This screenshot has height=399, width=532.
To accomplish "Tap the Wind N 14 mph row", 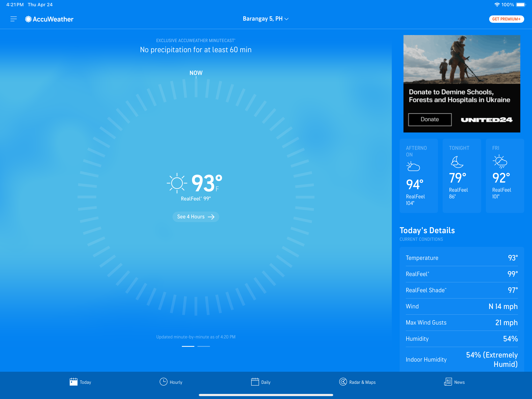I will click(462, 306).
